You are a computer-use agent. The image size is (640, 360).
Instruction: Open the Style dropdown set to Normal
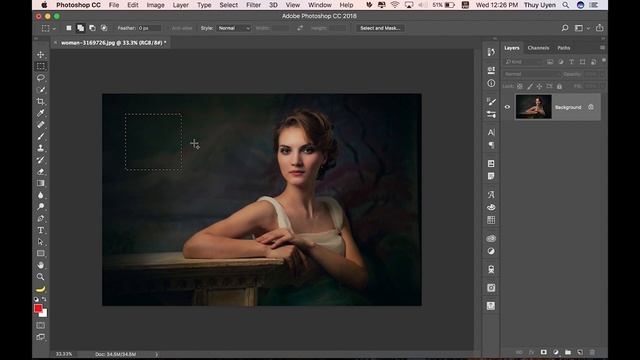[233, 28]
